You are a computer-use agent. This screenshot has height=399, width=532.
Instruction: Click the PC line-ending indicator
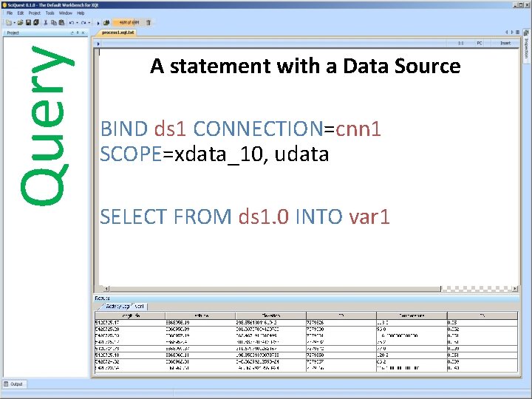click(479, 43)
